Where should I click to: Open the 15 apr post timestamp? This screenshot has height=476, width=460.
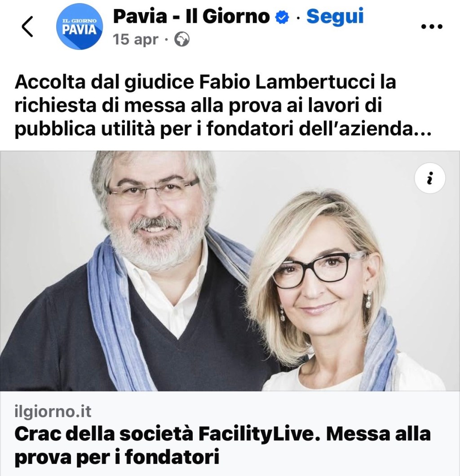coord(136,40)
